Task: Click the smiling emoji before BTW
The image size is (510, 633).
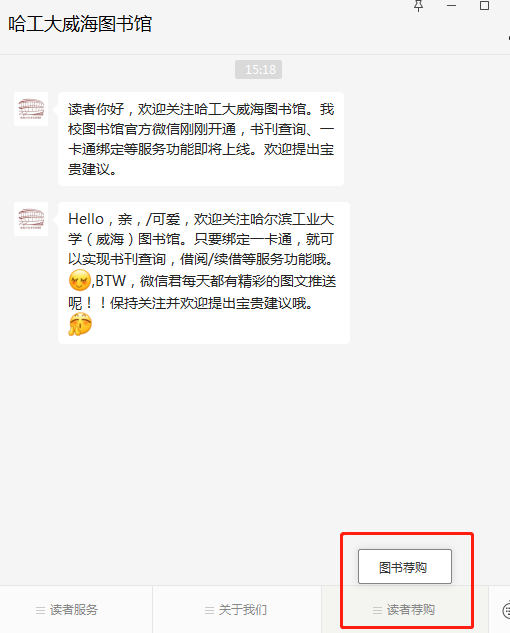Action: pos(80,280)
